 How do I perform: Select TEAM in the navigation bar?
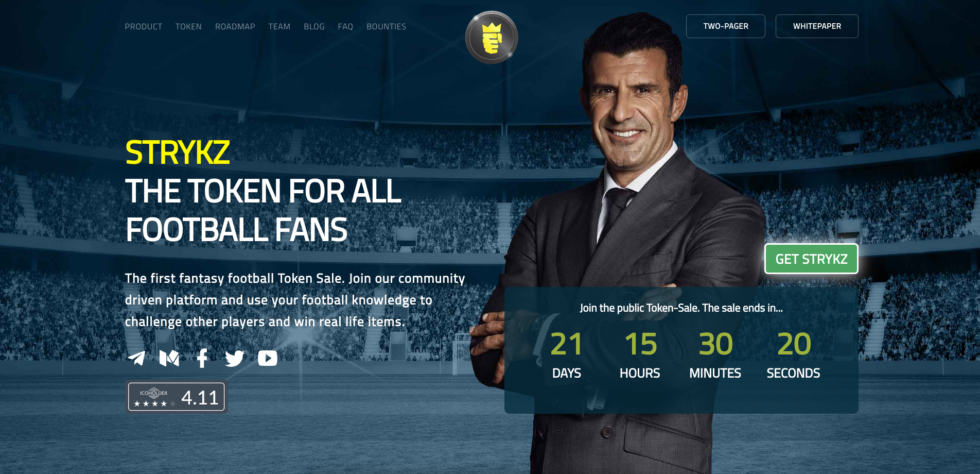tap(279, 26)
